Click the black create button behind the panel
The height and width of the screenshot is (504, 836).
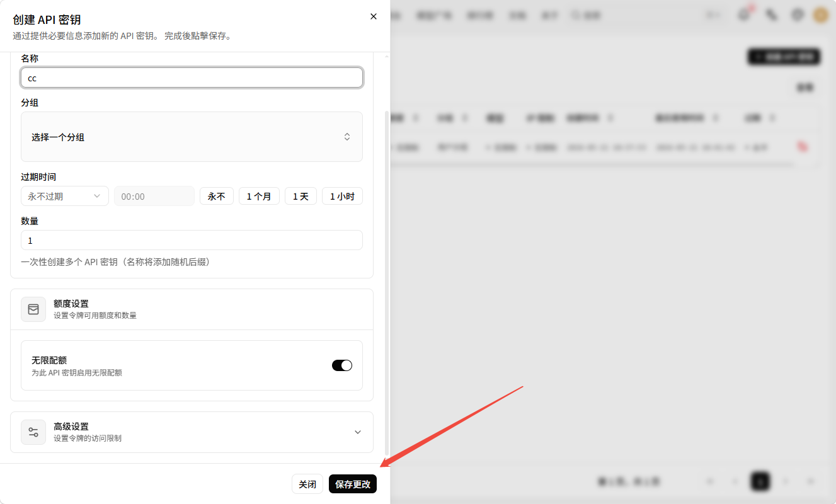784,57
